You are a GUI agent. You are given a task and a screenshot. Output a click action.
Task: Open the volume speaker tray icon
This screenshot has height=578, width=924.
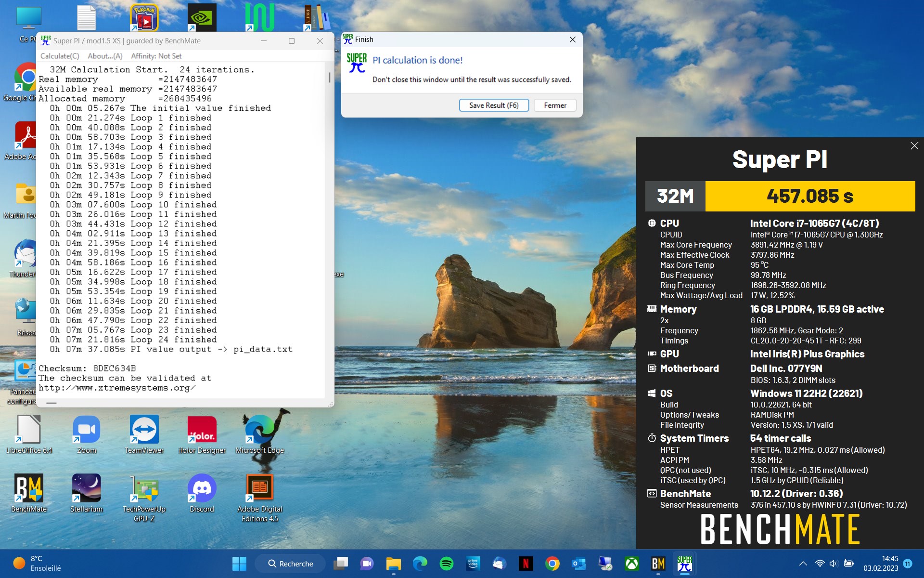834,564
